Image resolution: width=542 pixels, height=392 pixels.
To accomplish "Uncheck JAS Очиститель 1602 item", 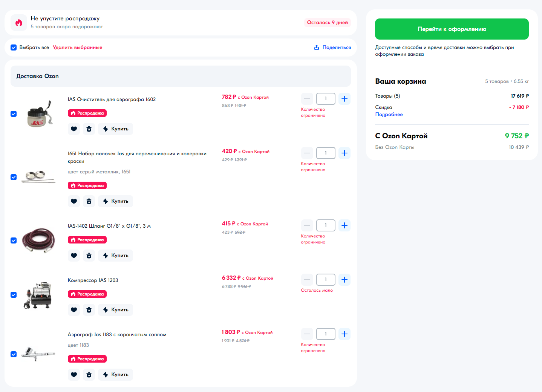I will click(x=14, y=114).
